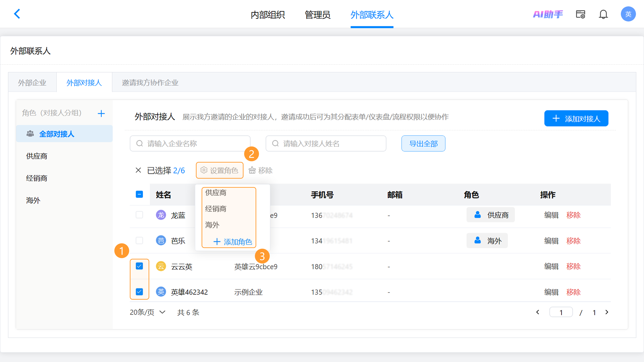644x362 pixels.
Task: Check the box for 龙蓝
Action: tap(139, 215)
